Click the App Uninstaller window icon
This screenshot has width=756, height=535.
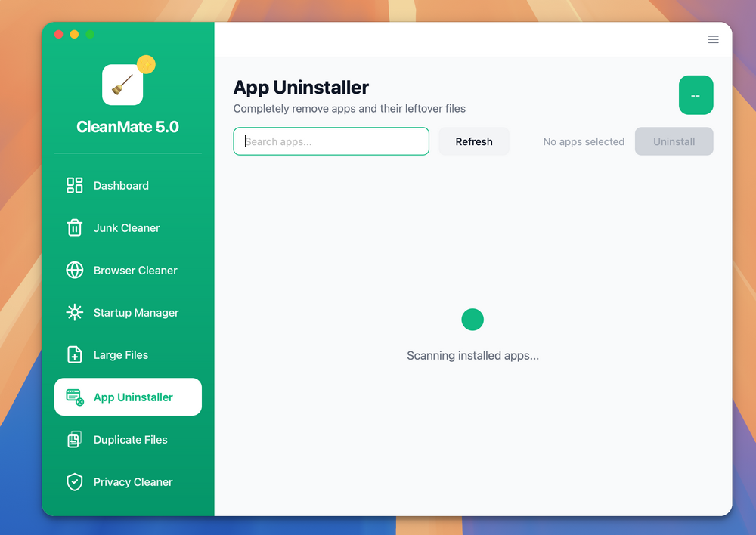pyautogui.click(x=75, y=397)
